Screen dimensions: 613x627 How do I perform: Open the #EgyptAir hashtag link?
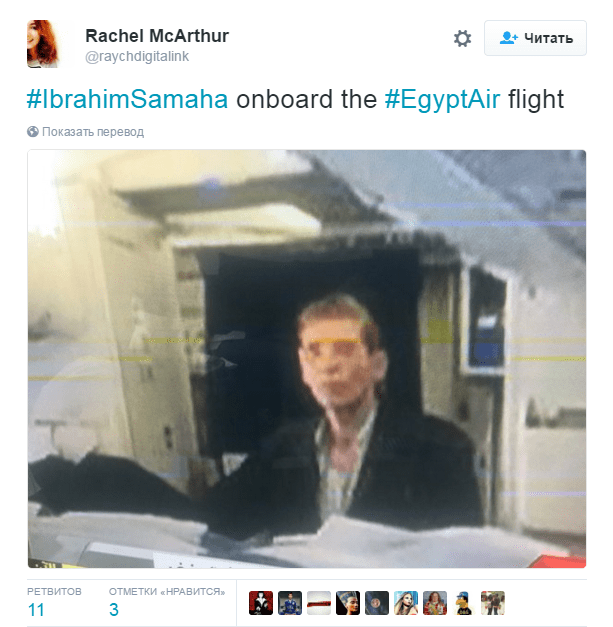[442, 100]
